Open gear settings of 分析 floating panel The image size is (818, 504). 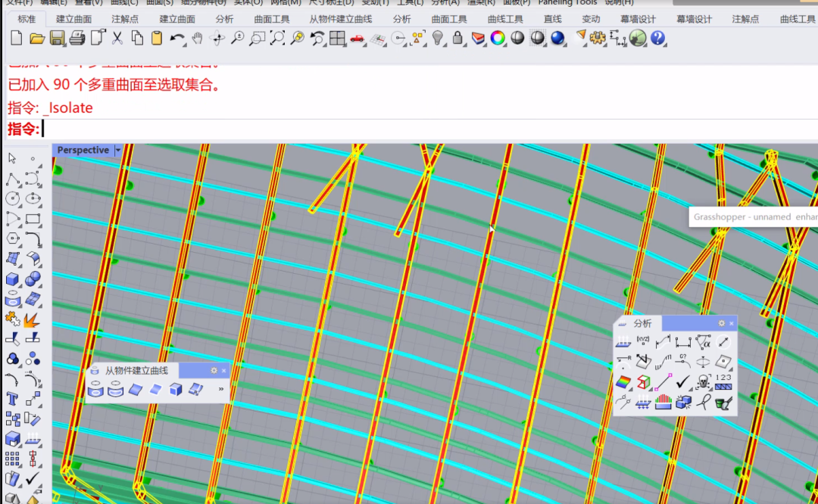[x=722, y=323]
